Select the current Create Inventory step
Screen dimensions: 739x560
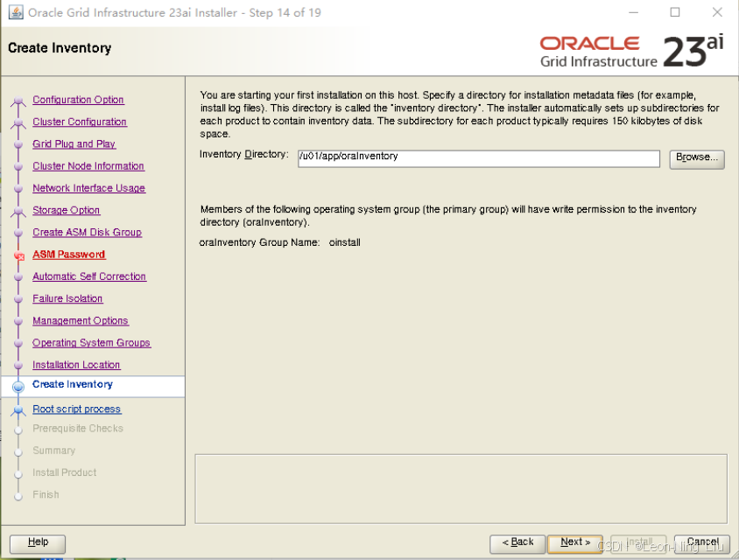point(73,385)
